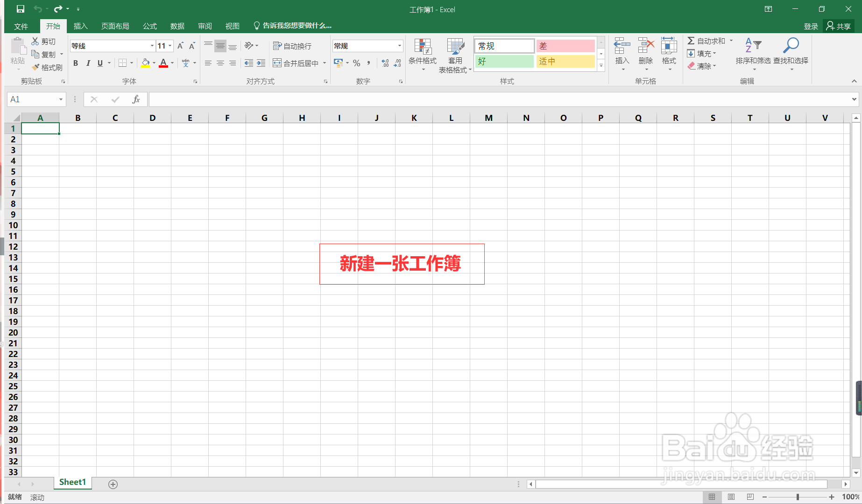Apply AutoSum to the selection
This screenshot has height=504, width=862.
(x=706, y=41)
